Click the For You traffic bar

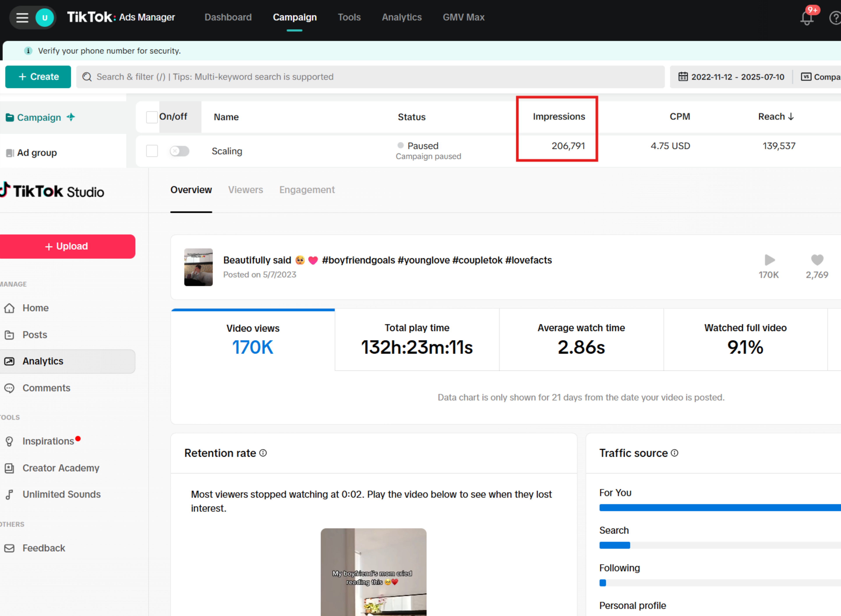720,508
